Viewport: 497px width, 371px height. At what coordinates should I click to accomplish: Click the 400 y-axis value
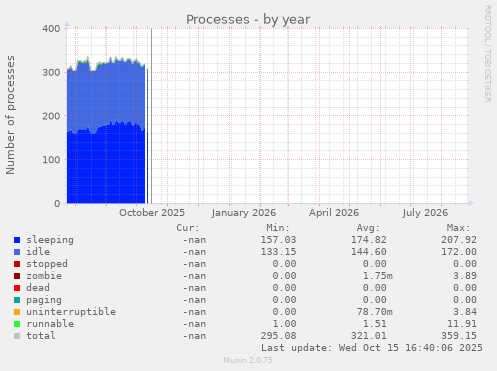(51, 29)
